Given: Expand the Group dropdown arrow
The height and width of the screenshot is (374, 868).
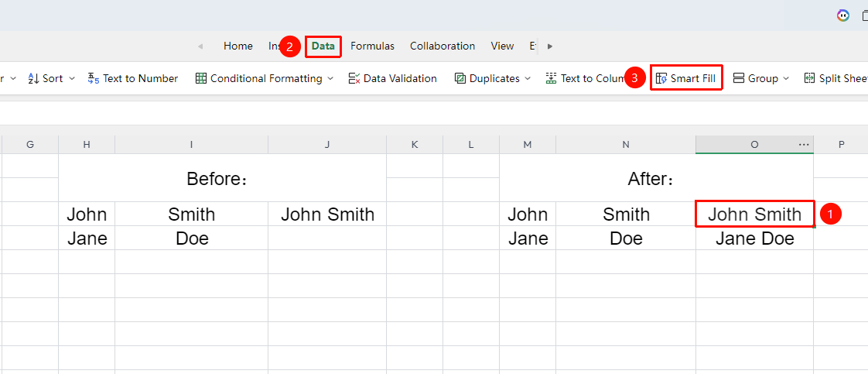Looking at the screenshot, I should pyautogui.click(x=785, y=79).
